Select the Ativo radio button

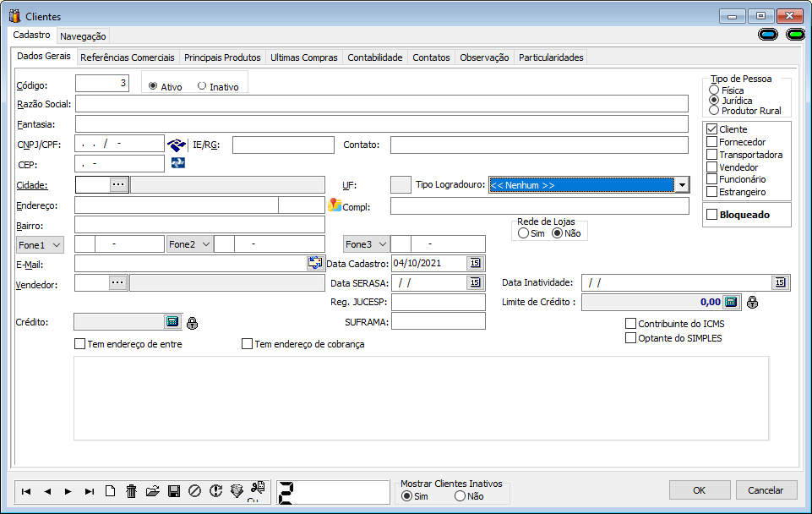click(x=153, y=86)
